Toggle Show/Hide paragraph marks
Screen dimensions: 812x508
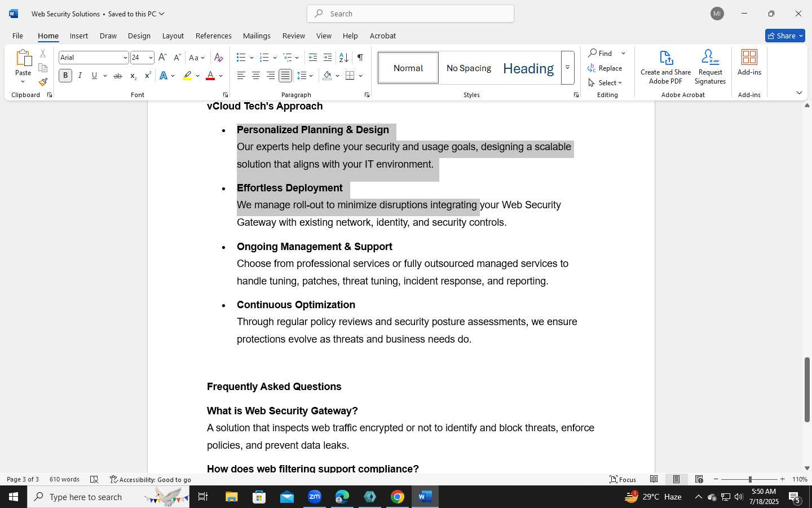point(360,58)
